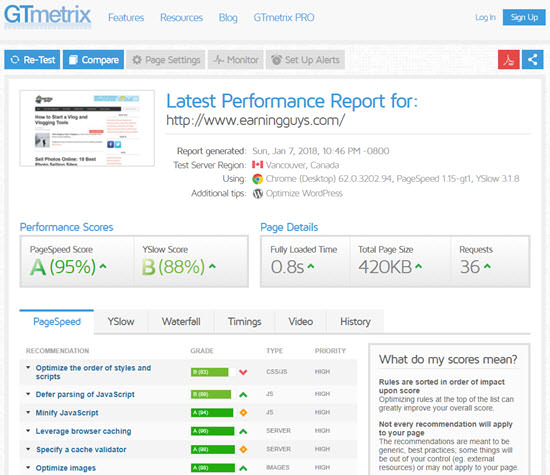
Task: Click the blue share icon button
Action: click(x=532, y=60)
